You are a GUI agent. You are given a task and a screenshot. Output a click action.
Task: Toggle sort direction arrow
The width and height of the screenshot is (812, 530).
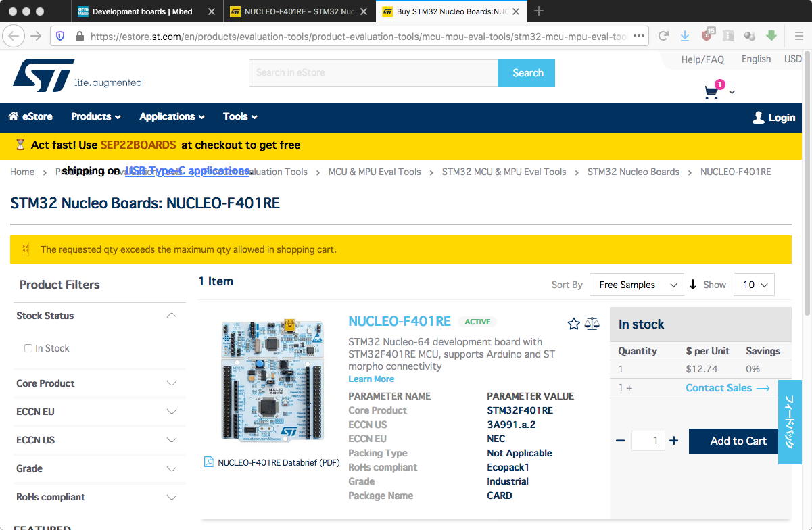693,285
